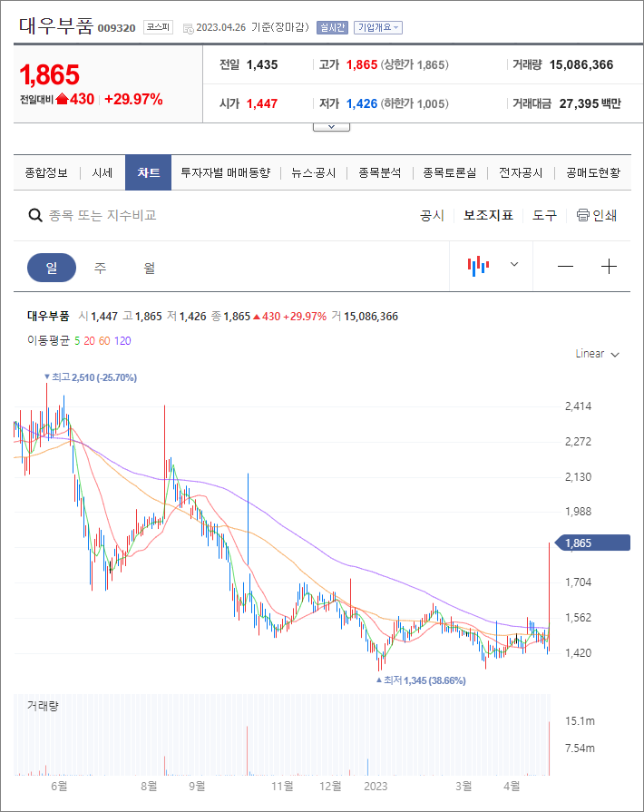This screenshot has width=644, height=812.
Task: Click the 1,865 current price marker
Action: point(592,543)
